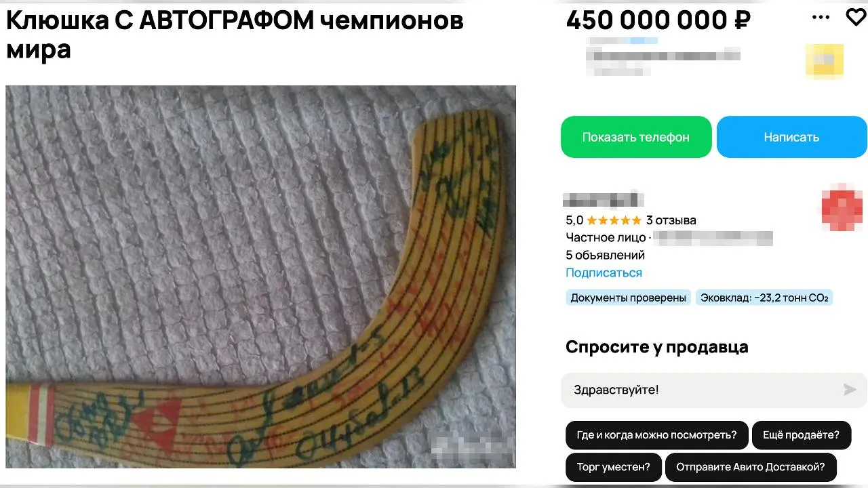Image resolution: width=868 pixels, height=488 pixels.
Task: Open the 3 отзыва reviews link
Action: click(671, 220)
